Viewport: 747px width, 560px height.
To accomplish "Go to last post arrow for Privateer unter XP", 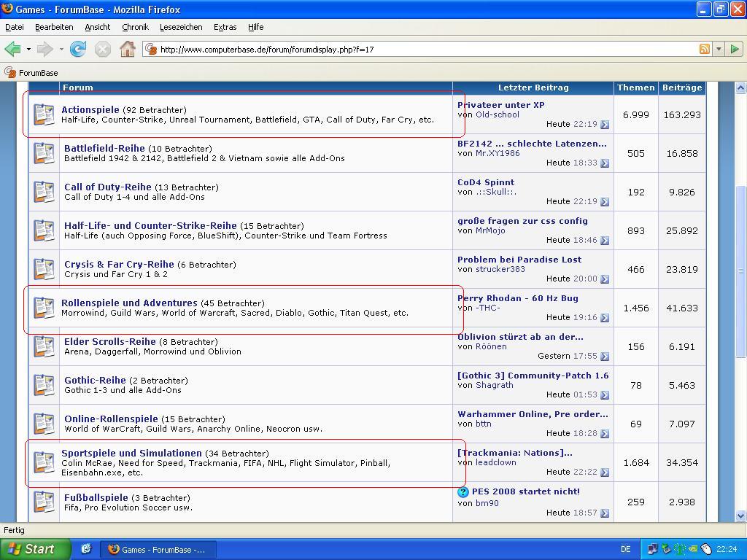I will (605, 124).
